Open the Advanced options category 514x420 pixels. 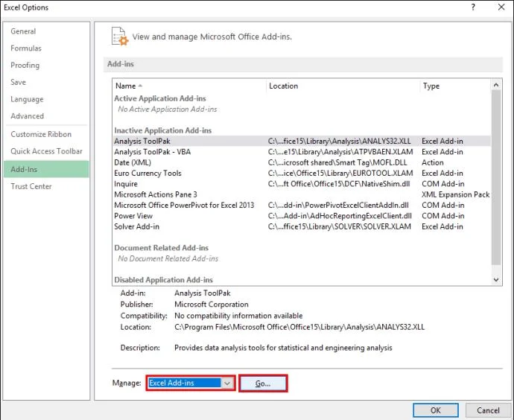(28, 116)
